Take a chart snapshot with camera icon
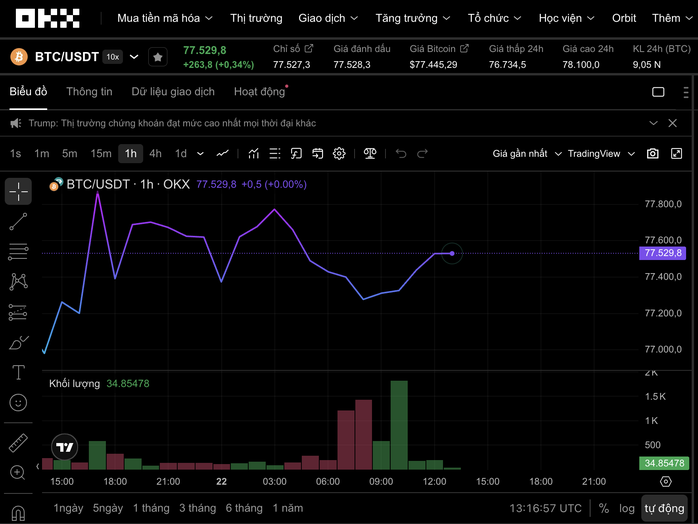The height and width of the screenshot is (524, 698). (653, 154)
